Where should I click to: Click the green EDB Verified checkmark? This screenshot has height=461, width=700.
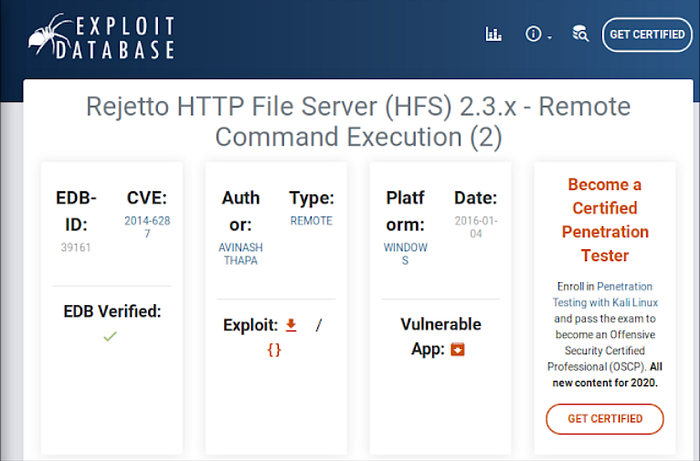(x=110, y=336)
